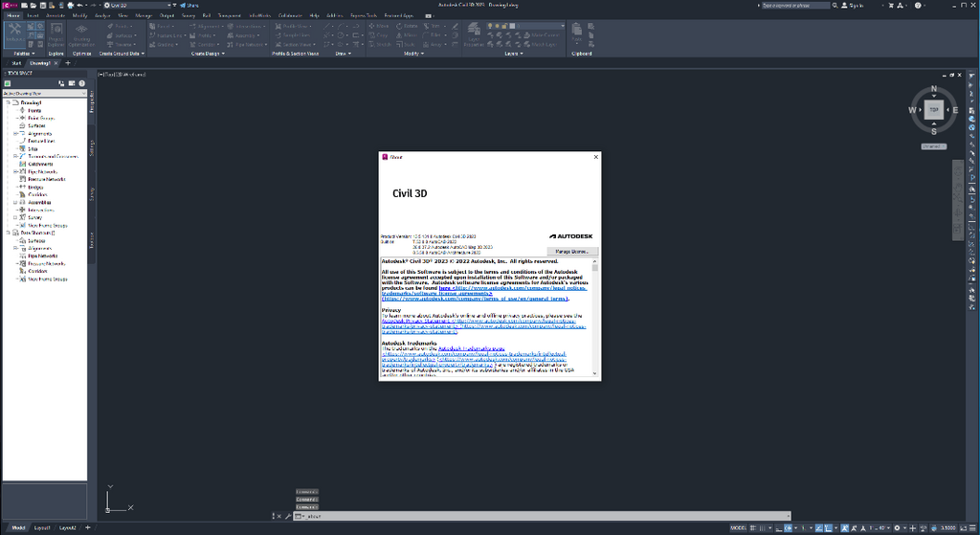Launch Project Explorer from the ribbon
This screenshot has height=535, width=980.
click(x=56, y=34)
